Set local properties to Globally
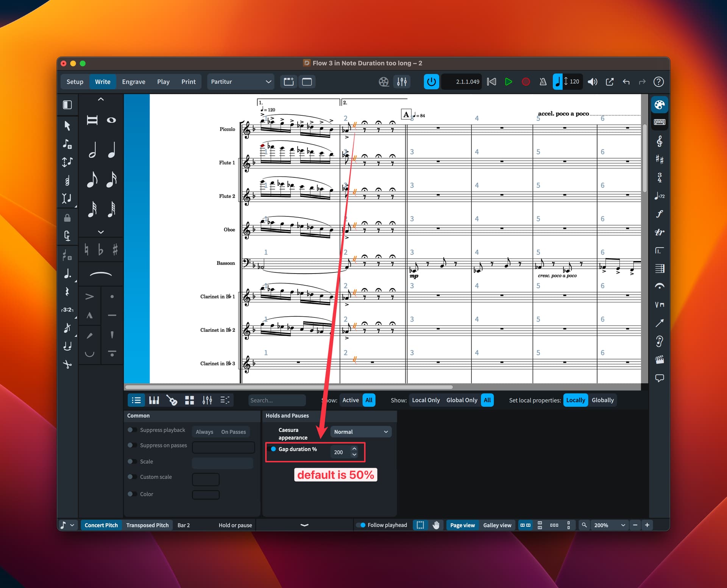Image resolution: width=727 pixels, height=588 pixels. (603, 400)
